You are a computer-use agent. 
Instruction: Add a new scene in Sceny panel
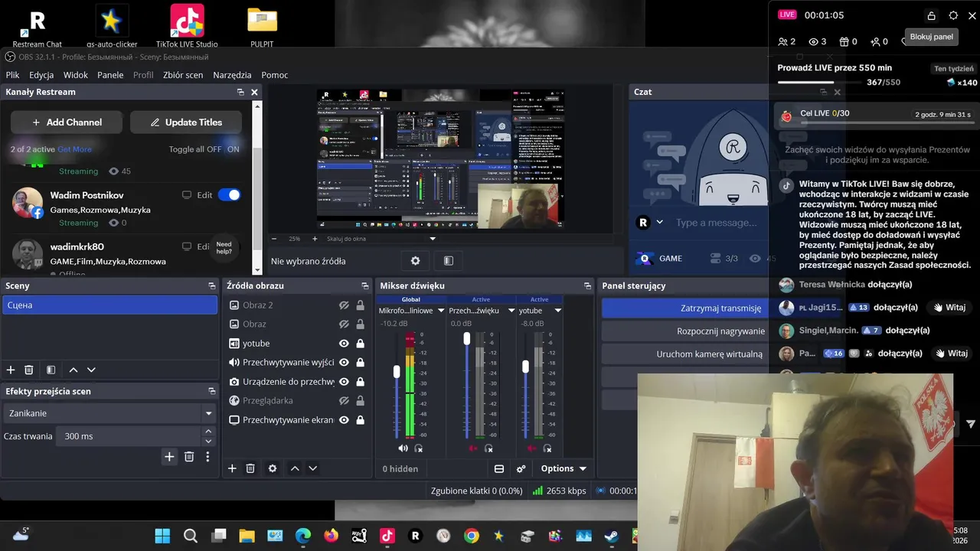(11, 370)
